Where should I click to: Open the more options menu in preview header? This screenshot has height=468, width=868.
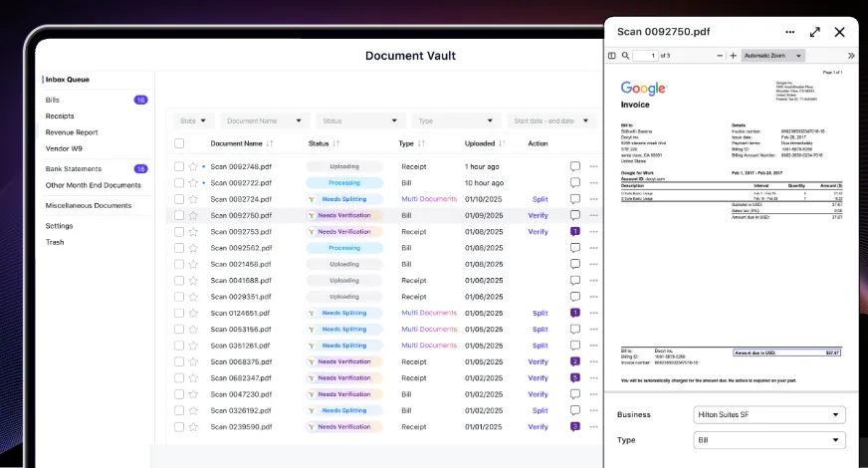tap(790, 32)
